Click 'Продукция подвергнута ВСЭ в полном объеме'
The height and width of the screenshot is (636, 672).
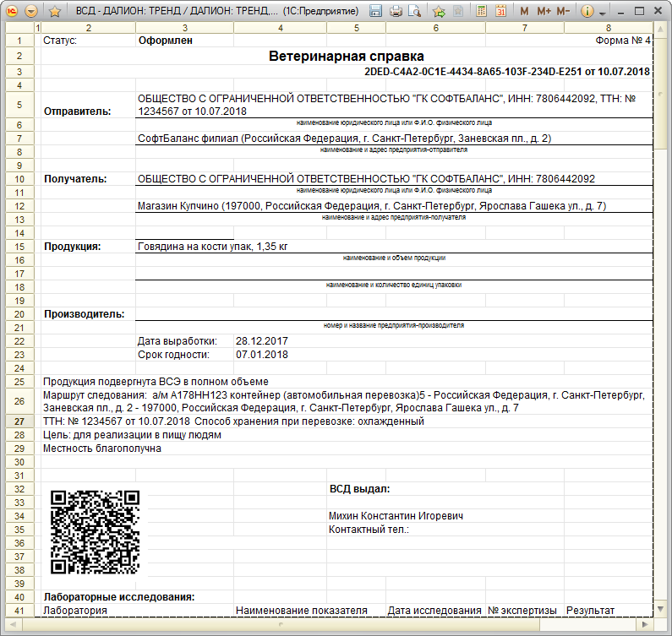(x=156, y=382)
